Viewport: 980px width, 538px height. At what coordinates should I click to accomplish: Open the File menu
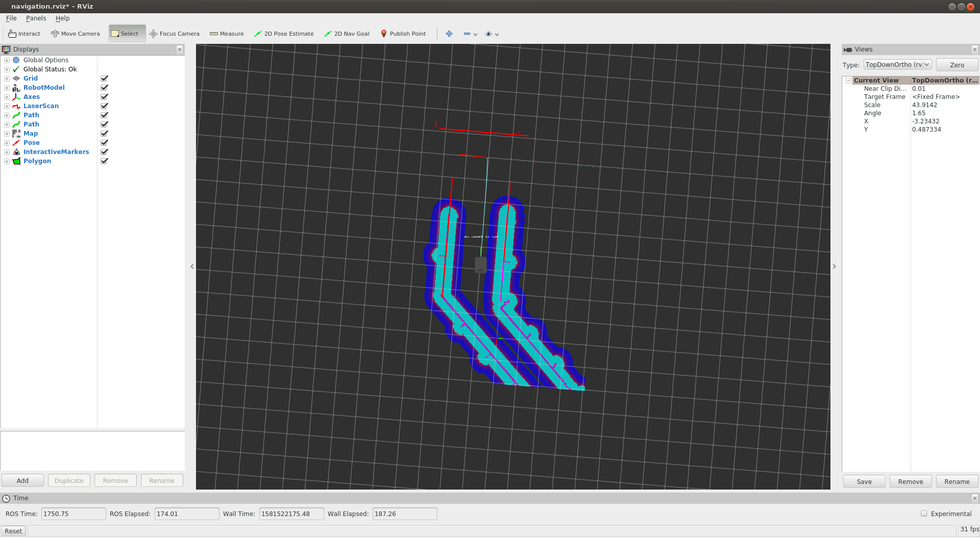[11, 18]
